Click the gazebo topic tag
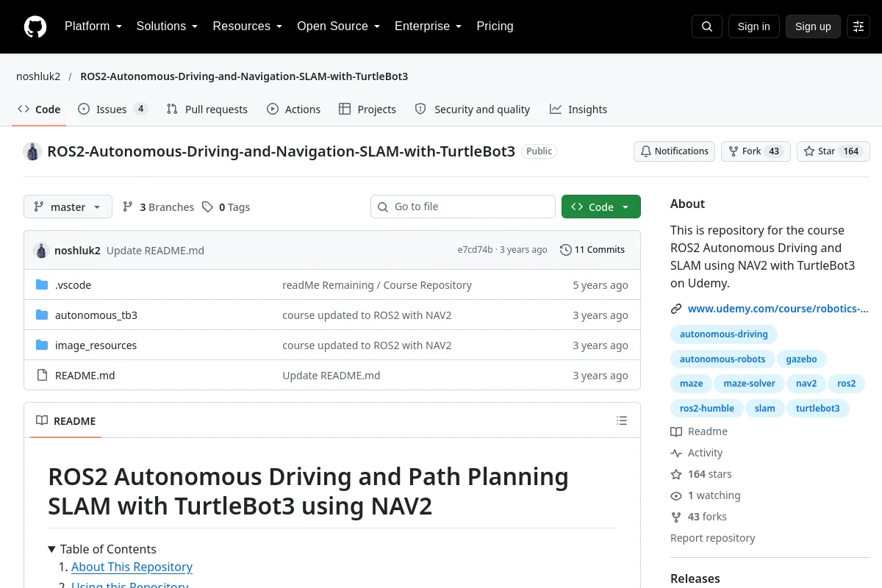This screenshot has width=882, height=588. [801, 359]
